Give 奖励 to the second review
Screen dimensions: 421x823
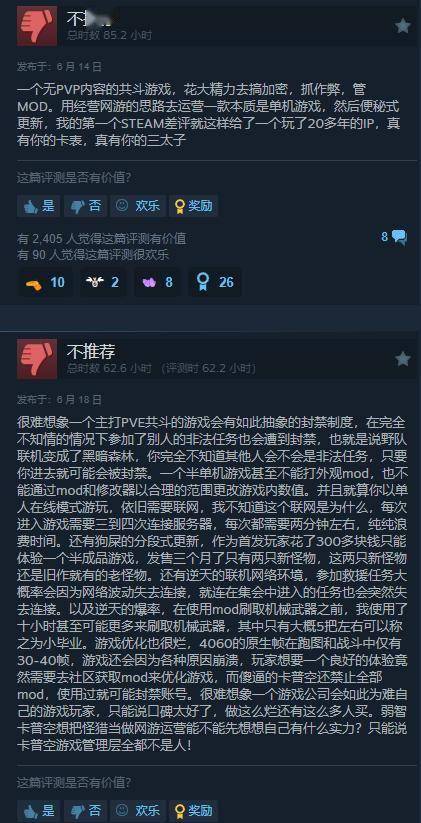pyautogui.click(x=193, y=810)
